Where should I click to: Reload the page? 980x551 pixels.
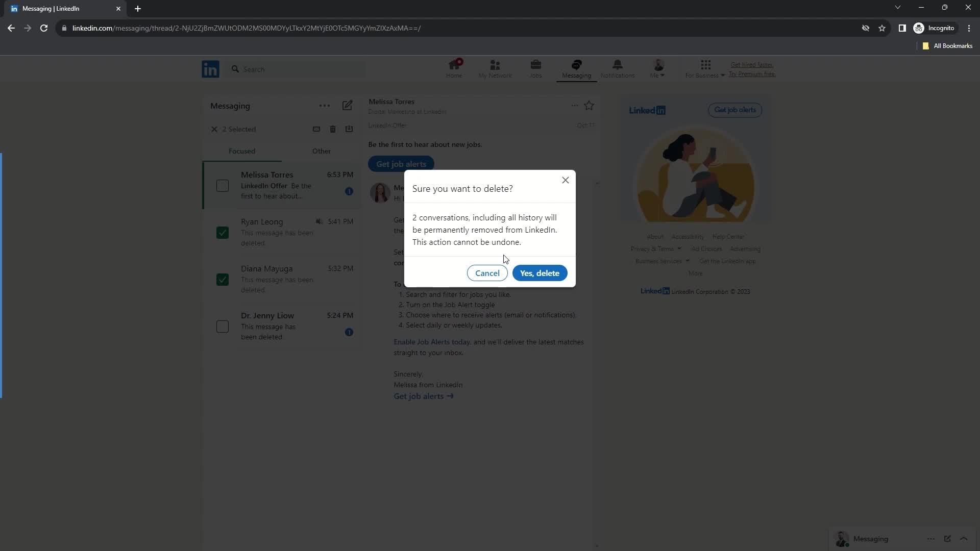44,28
